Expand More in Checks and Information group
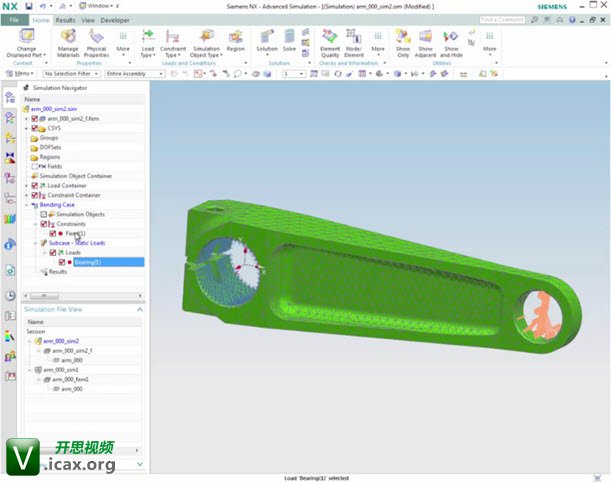 point(378,43)
